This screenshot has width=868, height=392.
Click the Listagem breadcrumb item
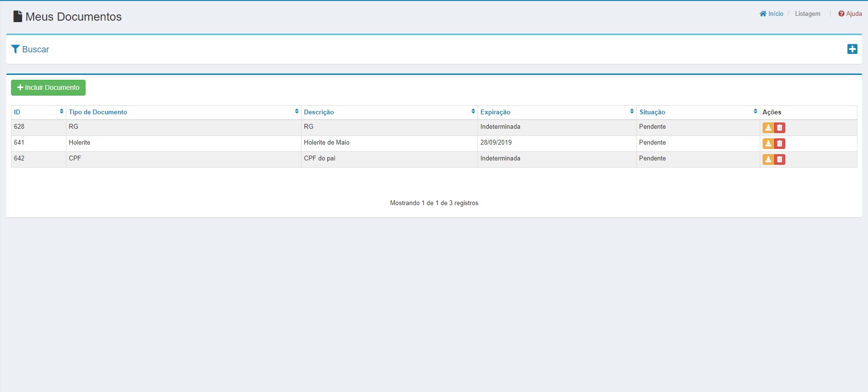[x=807, y=13]
